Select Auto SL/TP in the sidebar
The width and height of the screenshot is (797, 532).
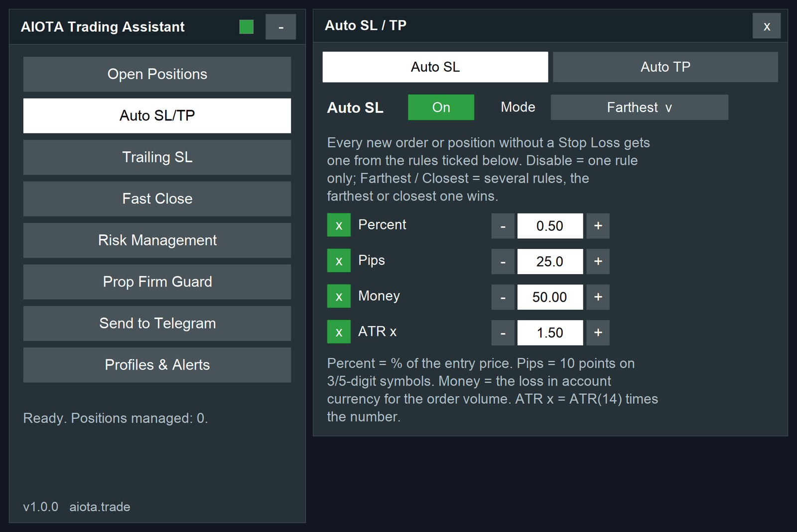(x=157, y=115)
